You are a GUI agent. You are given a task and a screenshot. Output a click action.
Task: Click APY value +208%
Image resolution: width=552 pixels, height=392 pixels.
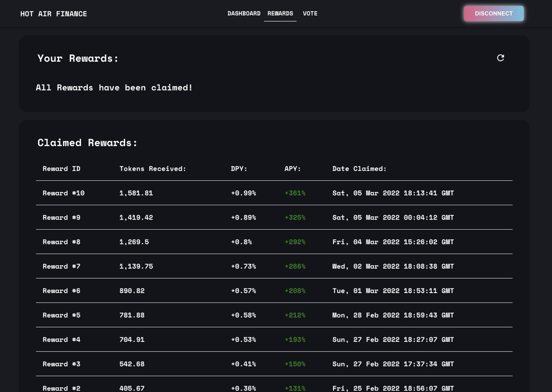295,291
